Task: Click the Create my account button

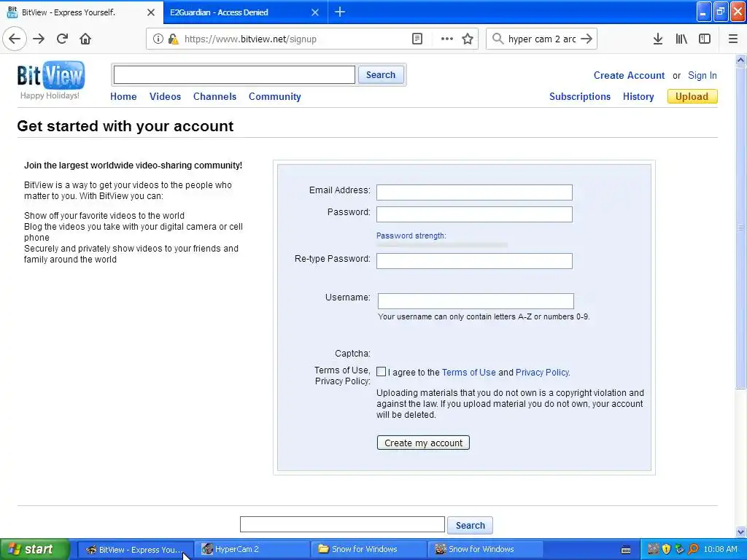Action: pos(423,443)
